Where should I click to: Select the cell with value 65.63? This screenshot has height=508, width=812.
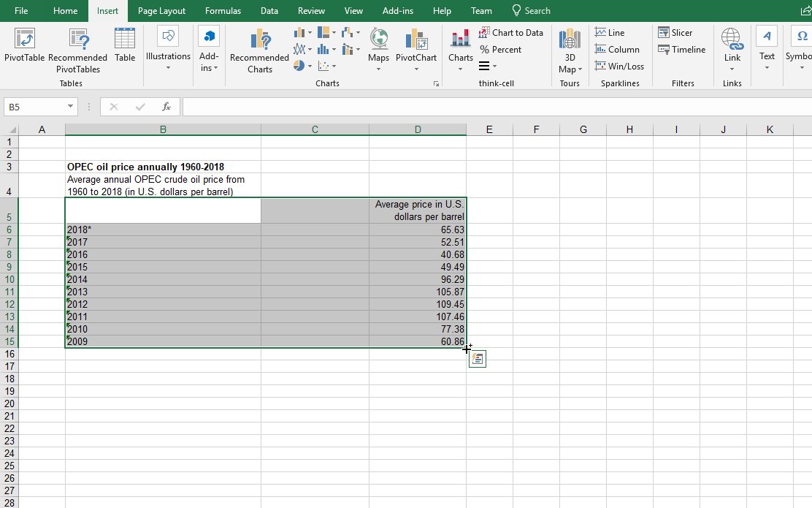[x=418, y=230]
